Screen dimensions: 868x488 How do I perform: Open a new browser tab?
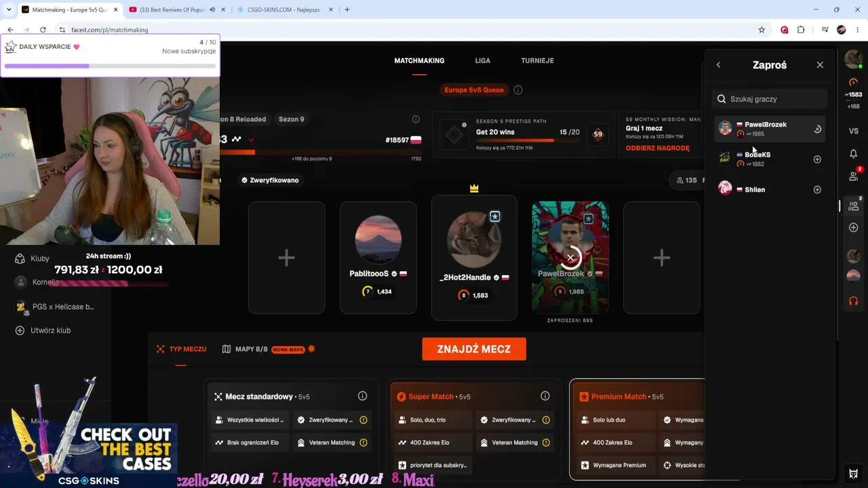tap(347, 9)
